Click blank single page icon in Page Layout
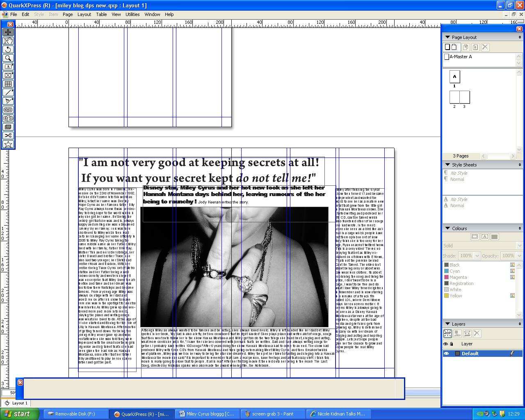This screenshot has height=420, width=525. tap(447, 47)
